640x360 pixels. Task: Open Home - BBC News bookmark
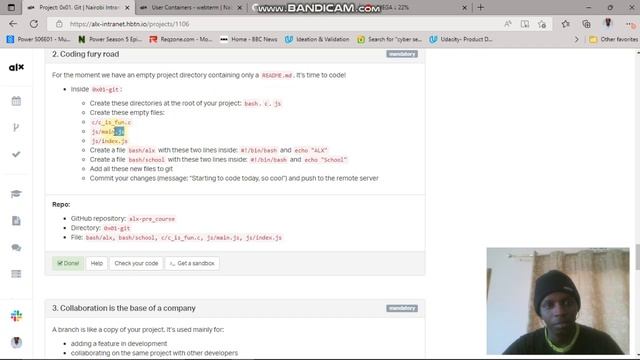(x=249, y=39)
